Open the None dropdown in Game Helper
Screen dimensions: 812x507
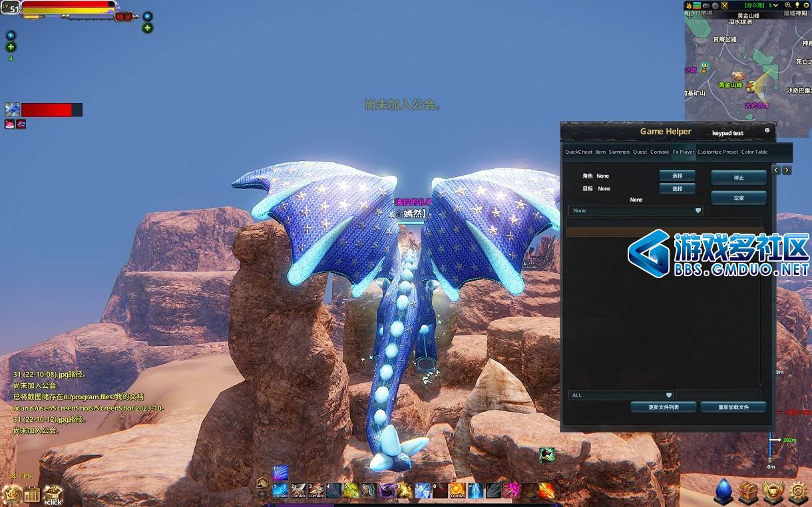[x=636, y=210]
